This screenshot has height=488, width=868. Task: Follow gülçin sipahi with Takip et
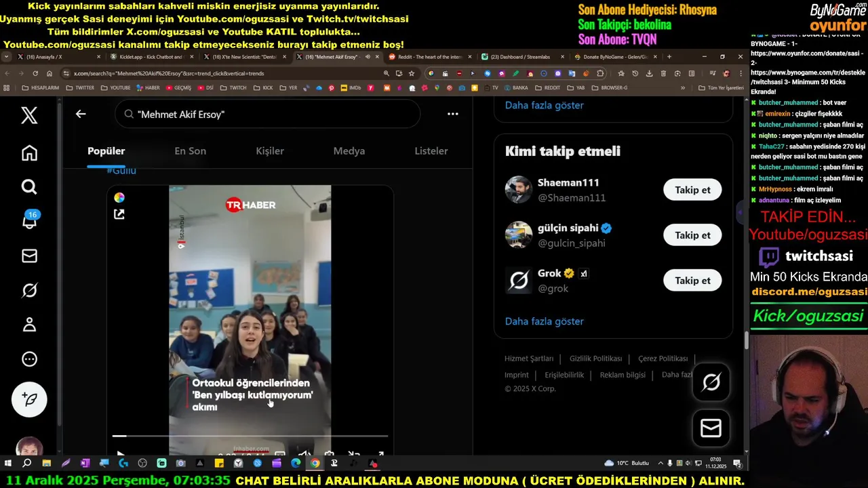pos(692,235)
